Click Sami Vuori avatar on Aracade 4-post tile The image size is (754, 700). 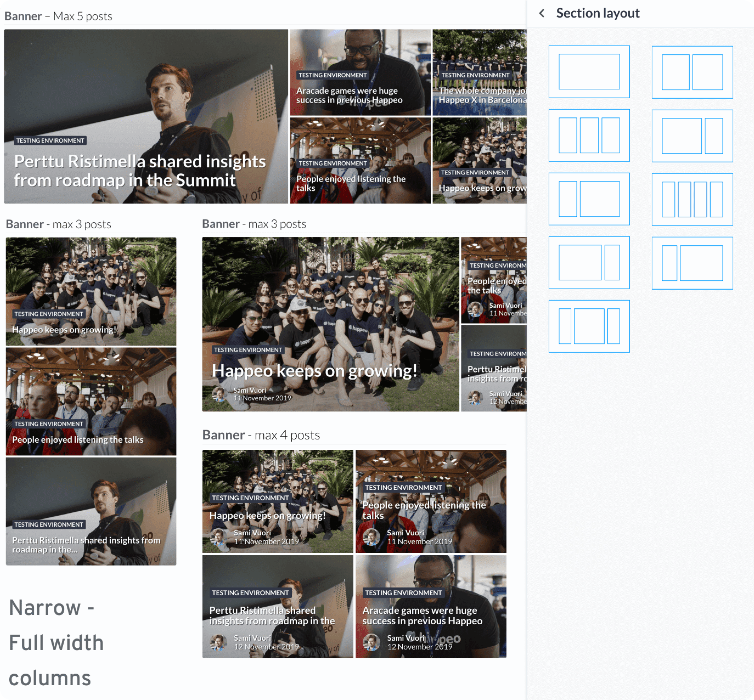click(x=371, y=642)
